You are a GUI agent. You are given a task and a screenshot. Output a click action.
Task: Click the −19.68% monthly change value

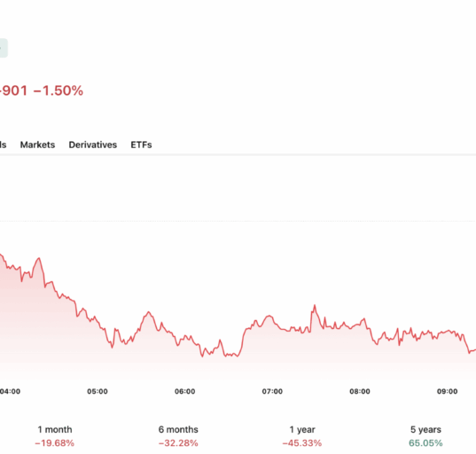(55, 443)
